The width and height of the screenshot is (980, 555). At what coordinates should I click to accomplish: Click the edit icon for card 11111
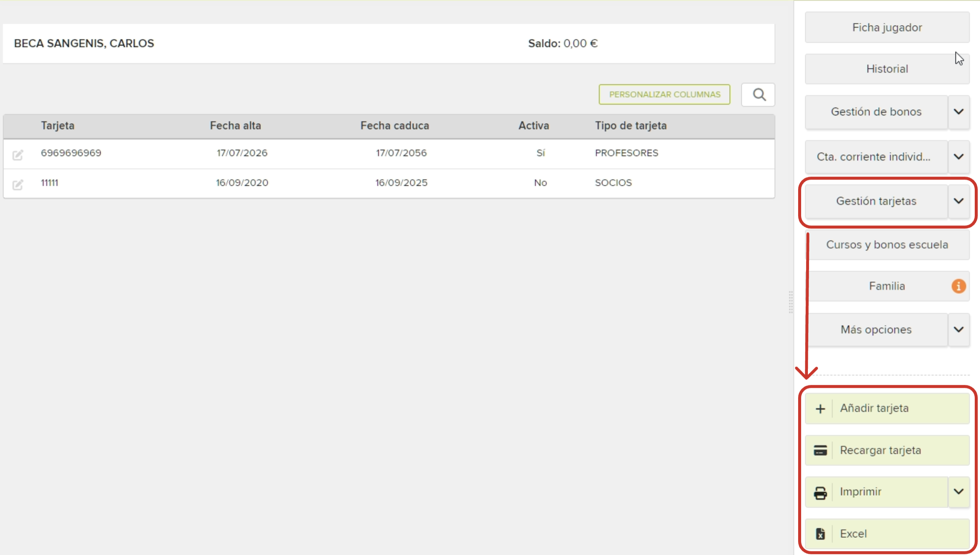pos(18,184)
